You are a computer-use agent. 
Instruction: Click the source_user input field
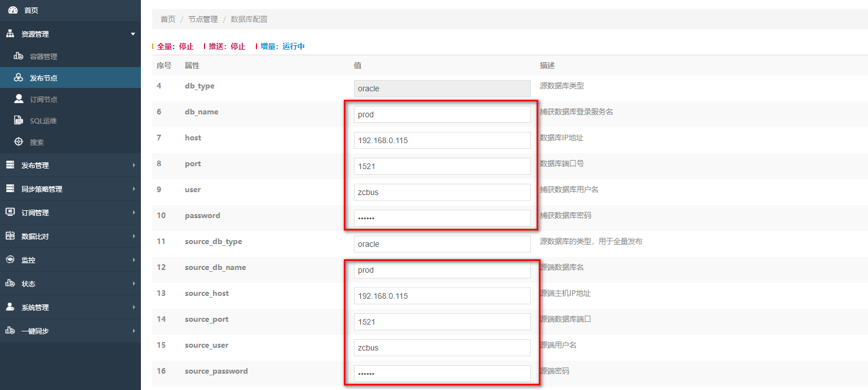pyautogui.click(x=442, y=348)
